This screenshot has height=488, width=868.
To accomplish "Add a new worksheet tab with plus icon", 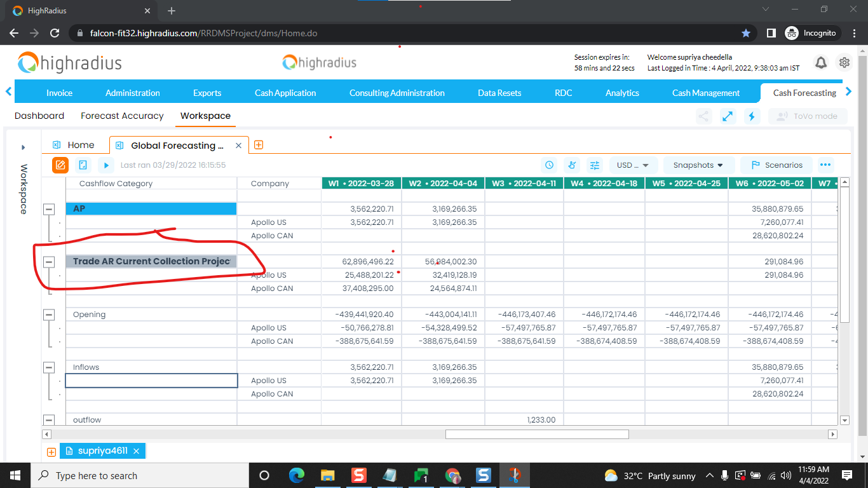I will 259,145.
